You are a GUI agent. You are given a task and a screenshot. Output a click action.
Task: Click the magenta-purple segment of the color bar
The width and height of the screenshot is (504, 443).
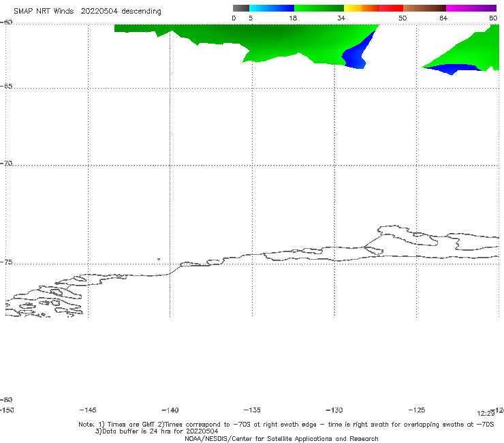(x=471, y=8)
